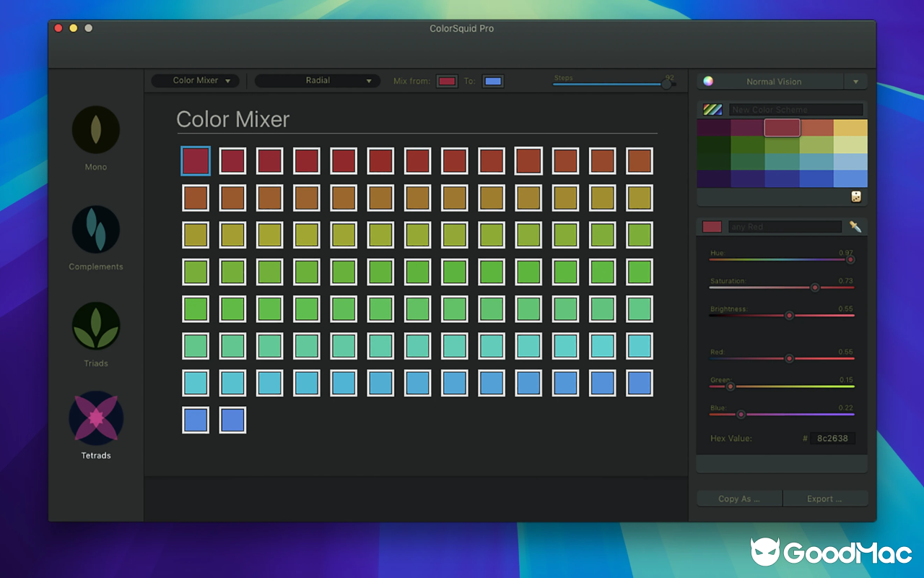Activate the eyedropper color picker
The width and height of the screenshot is (924, 578).
point(853,226)
